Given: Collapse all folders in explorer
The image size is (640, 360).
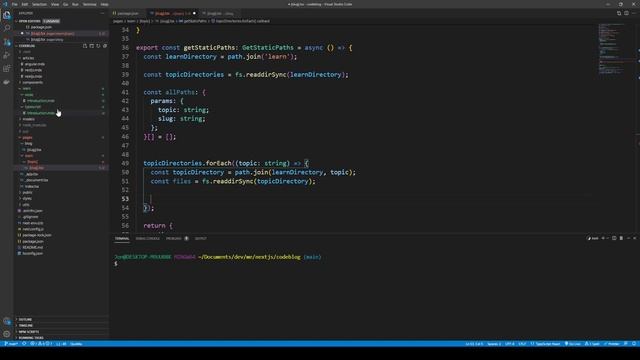Looking at the screenshot, I should (104, 46).
